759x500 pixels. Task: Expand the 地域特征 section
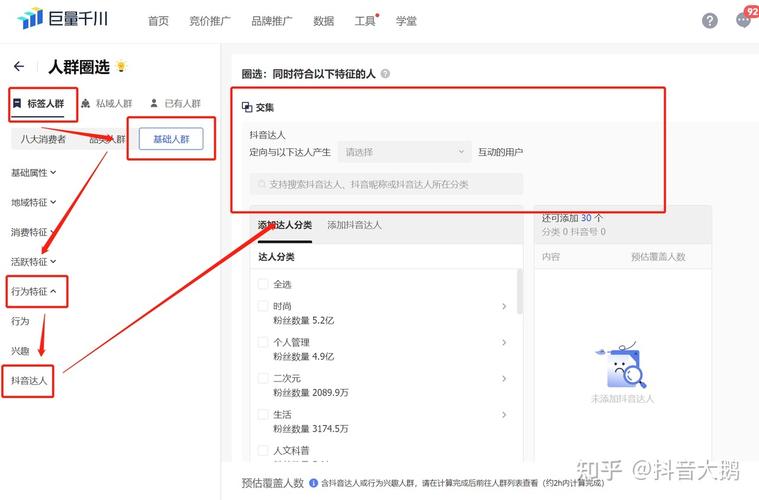(x=33, y=202)
